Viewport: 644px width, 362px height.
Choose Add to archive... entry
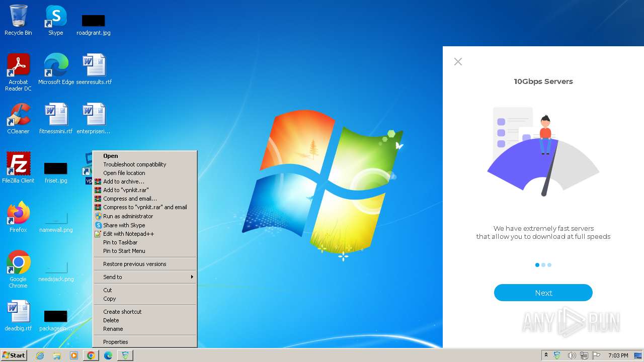tap(145, 182)
